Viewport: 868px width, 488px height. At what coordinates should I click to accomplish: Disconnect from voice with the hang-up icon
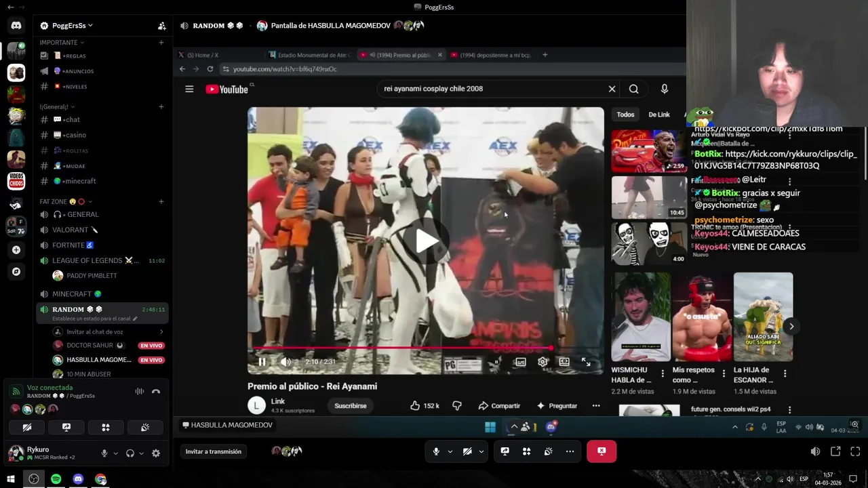[156, 391]
